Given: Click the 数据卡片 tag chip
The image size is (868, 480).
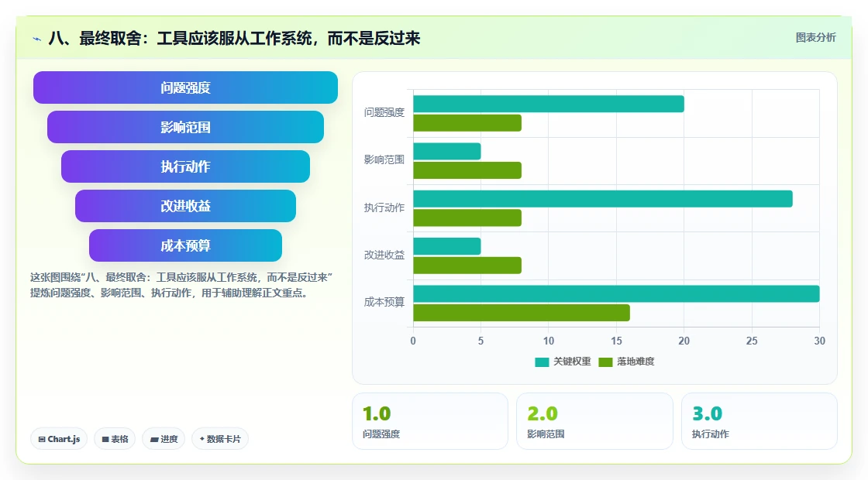Looking at the screenshot, I should [220, 439].
